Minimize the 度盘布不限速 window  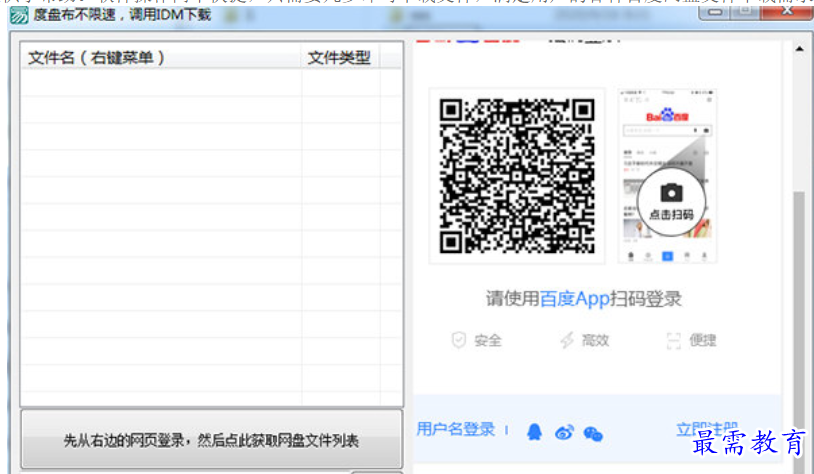(715, 11)
